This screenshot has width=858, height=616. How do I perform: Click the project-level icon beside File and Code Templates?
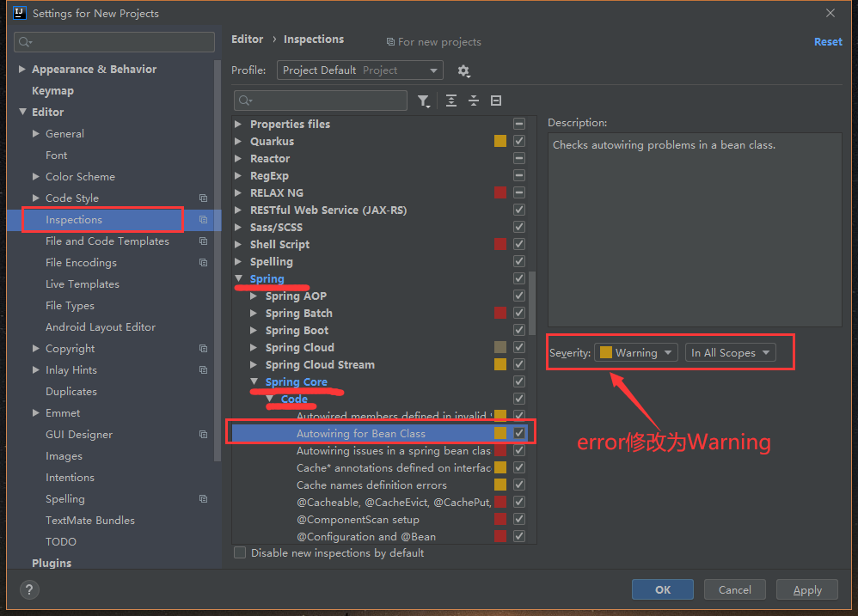coord(203,241)
